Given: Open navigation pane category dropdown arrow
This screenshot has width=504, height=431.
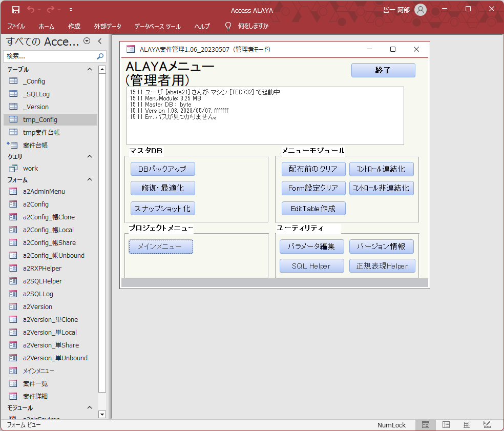Looking at the screenshot, I should [87, 41].
